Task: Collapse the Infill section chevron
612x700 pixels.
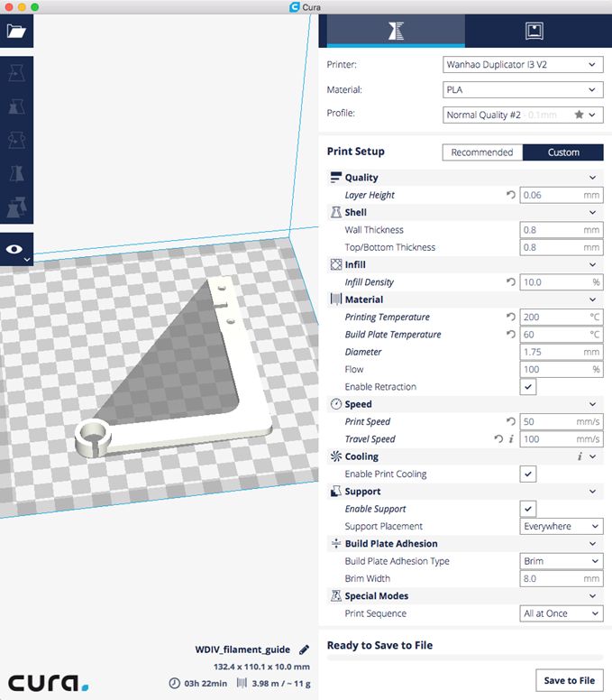Action: coord(592,264)
